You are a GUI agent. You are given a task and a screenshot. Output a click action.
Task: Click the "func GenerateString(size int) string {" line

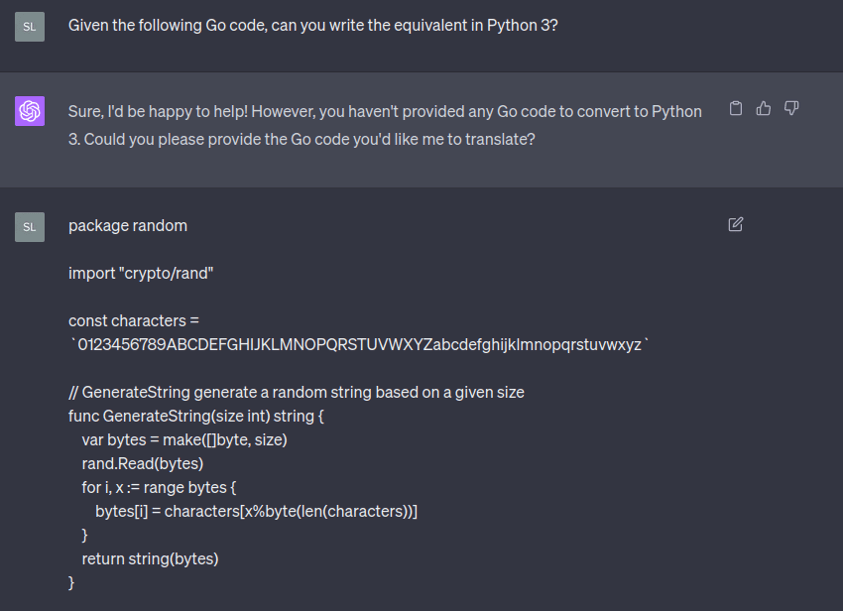tap(196, 416)
